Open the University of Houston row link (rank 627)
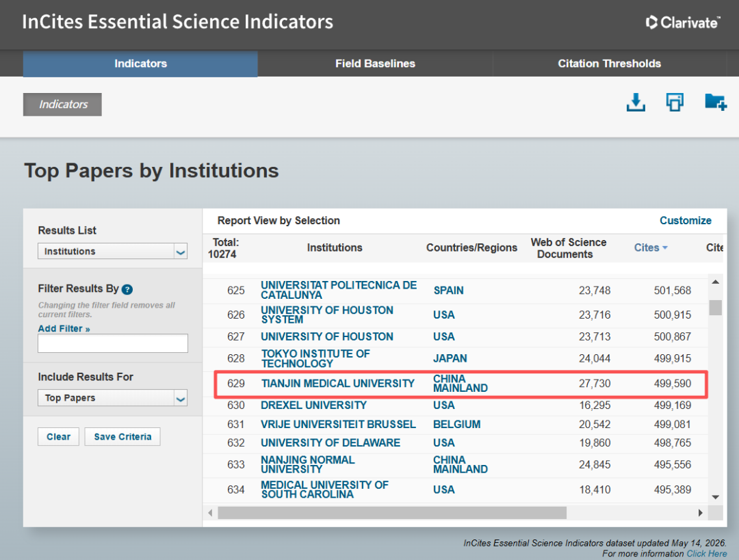The image size is (739, 560). [326, 337]
